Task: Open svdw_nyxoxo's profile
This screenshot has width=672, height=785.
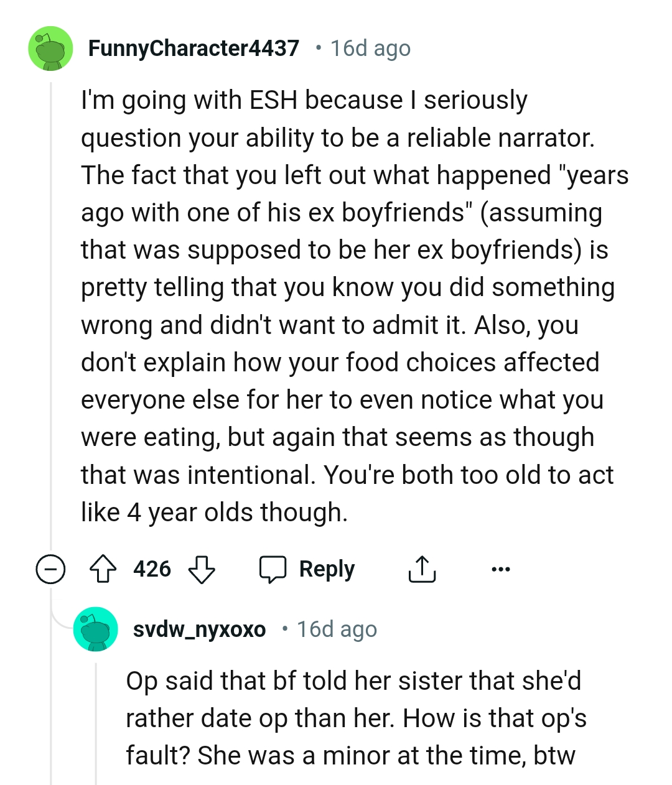Action: click(x=200, y=629)
